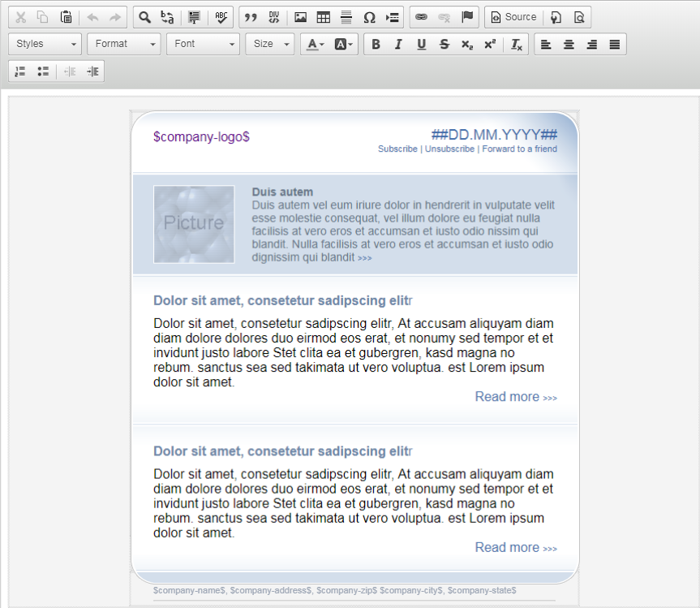Open the Format dropdown
Viewport: 700px width, 608px height.
123,44
